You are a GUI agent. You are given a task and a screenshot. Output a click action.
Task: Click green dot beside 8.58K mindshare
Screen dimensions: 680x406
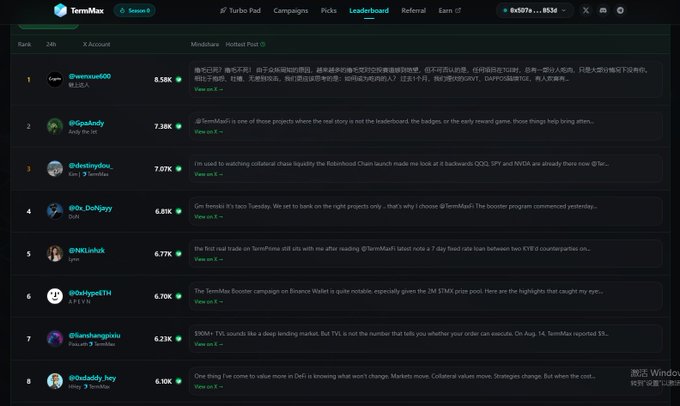[179, 79]
